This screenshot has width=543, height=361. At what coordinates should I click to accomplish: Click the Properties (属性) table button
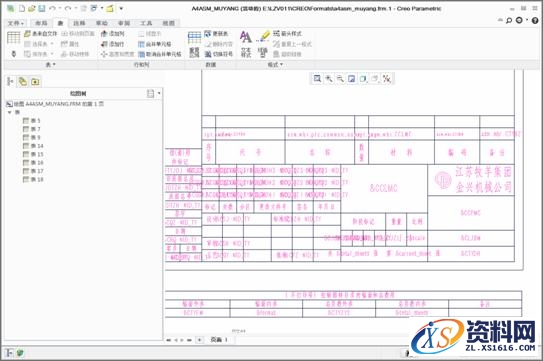coord(70,44)
